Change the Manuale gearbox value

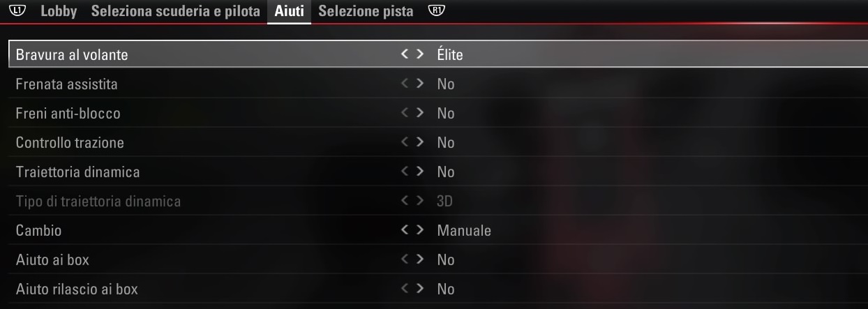pos(464,230)
